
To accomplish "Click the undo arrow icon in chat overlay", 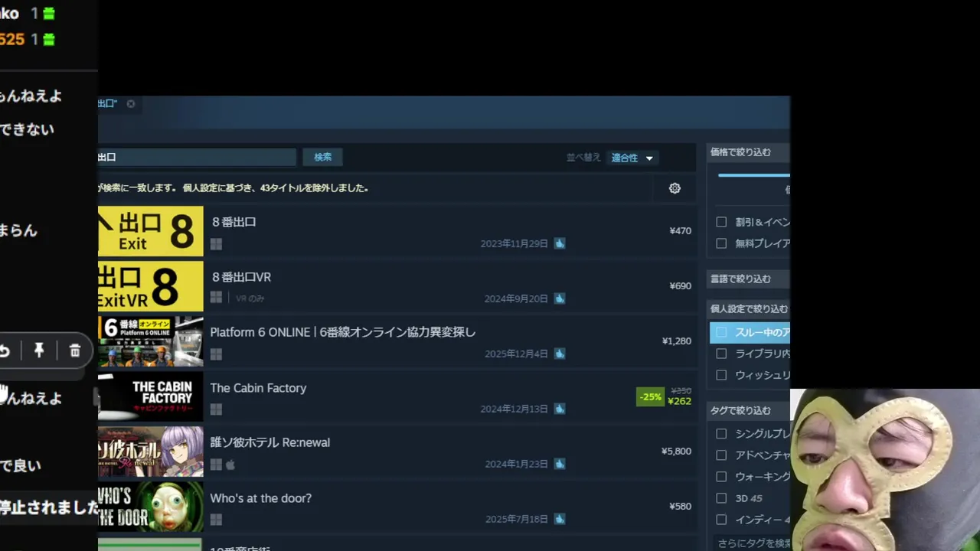I will coord(5,350).
